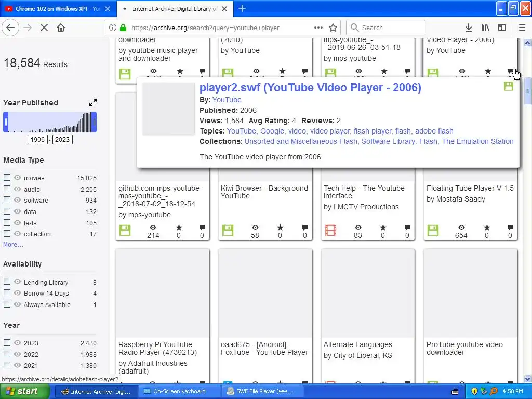Open the Firefox home page
The image size is (532, 399).
click(x=61, y=28)
